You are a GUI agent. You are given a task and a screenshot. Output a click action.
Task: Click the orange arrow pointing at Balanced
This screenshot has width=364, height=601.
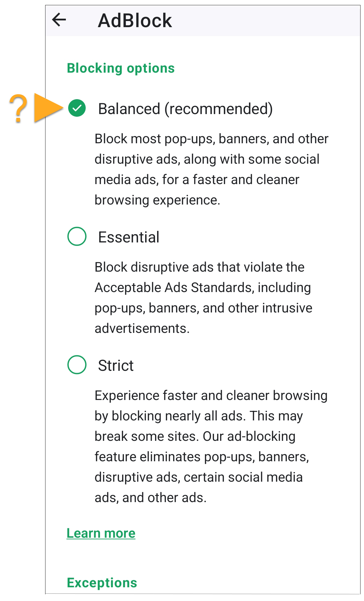pos(48,108)
